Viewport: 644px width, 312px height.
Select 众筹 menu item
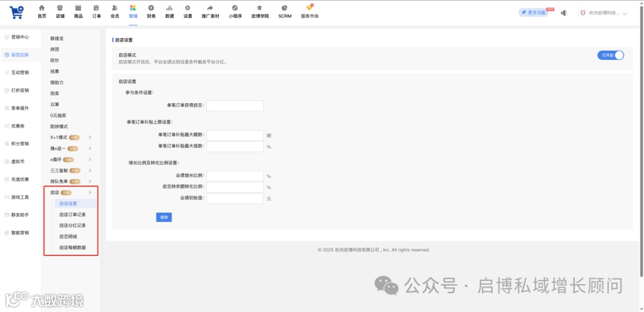[x=55, y=104]
